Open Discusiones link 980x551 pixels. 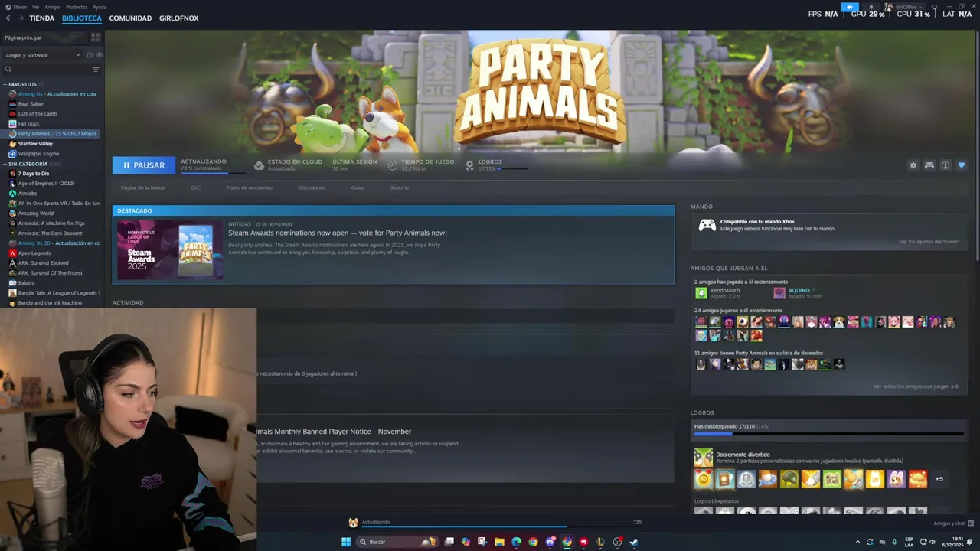(x=312, y=187)
